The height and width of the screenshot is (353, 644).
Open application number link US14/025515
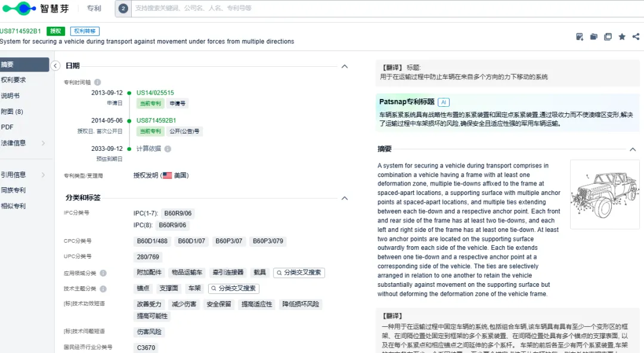155,93
